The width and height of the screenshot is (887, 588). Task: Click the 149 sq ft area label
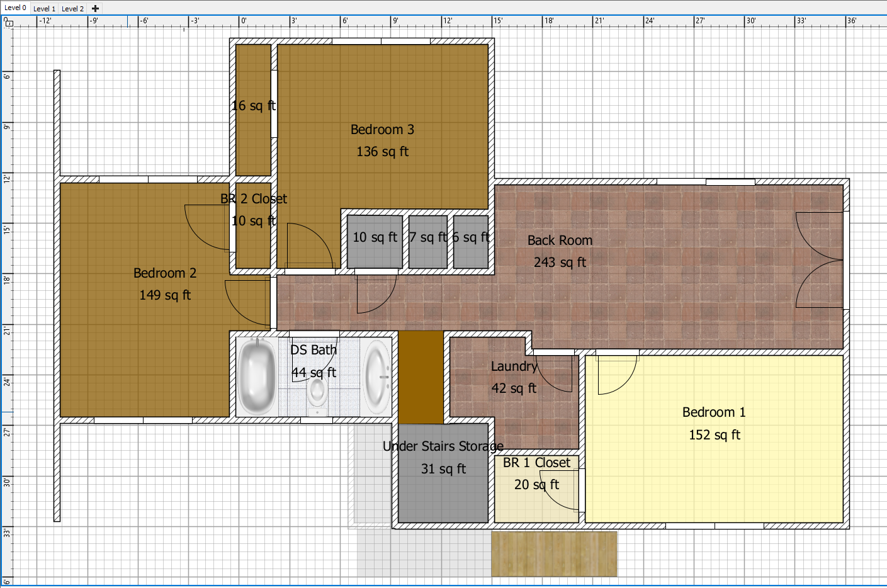click(x=165, y=295)
